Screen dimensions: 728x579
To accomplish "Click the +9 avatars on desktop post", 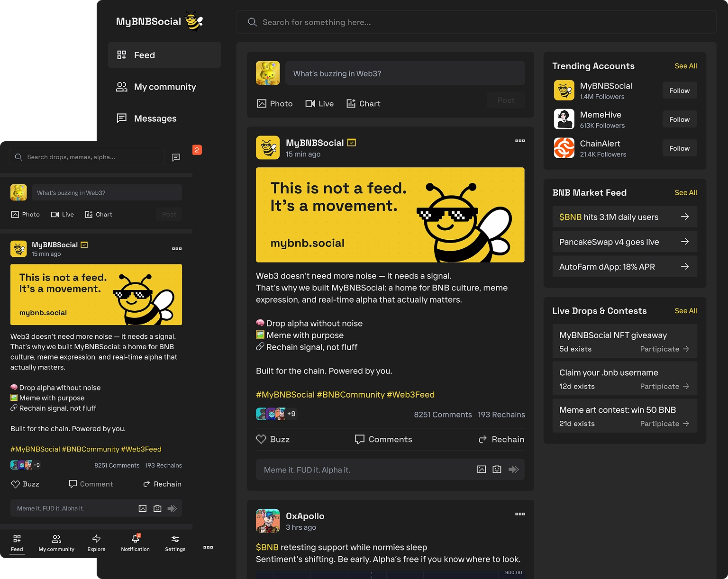I will [x=277, y=414].
